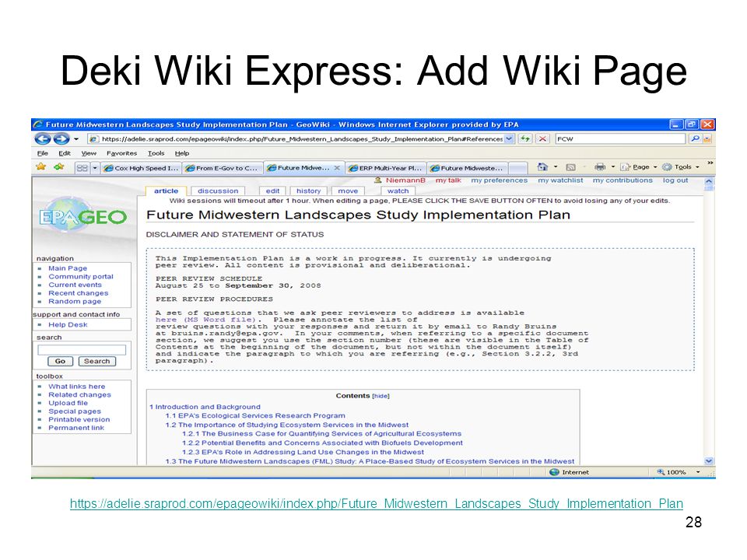747x560 pixels.
Task: Click the blank New Tab button
Action: [x=518, y=168]
